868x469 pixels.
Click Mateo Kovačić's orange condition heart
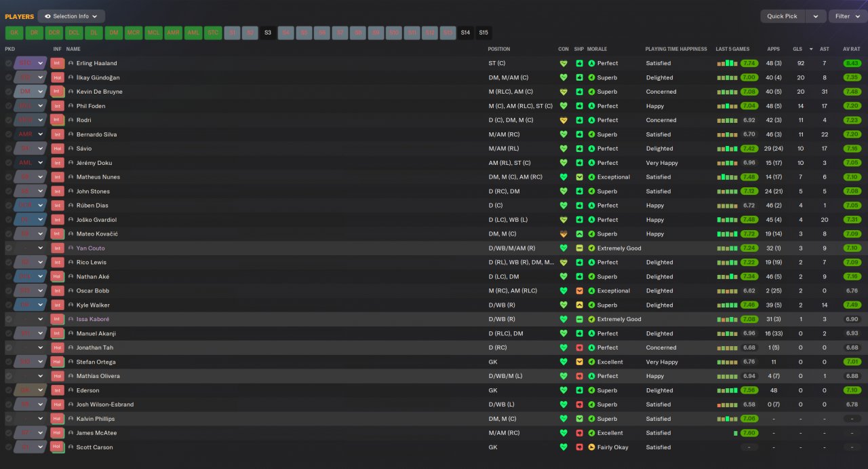pyautogui.click(x=563, y=234)
